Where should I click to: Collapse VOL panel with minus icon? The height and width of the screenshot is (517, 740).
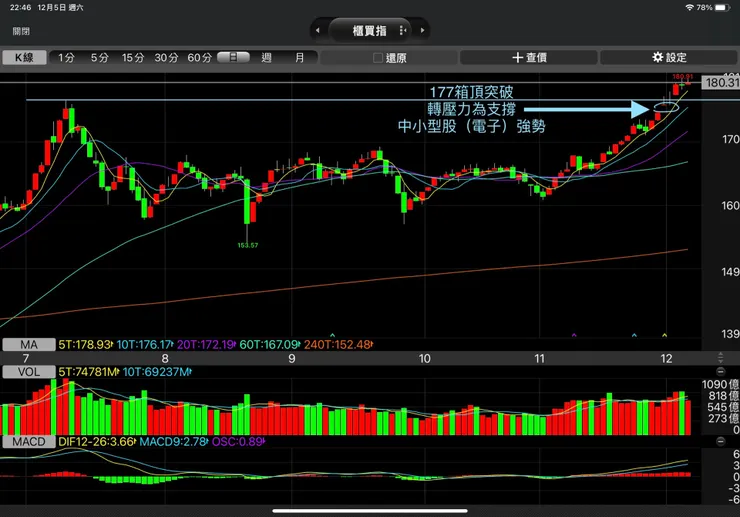click(721, 371)
